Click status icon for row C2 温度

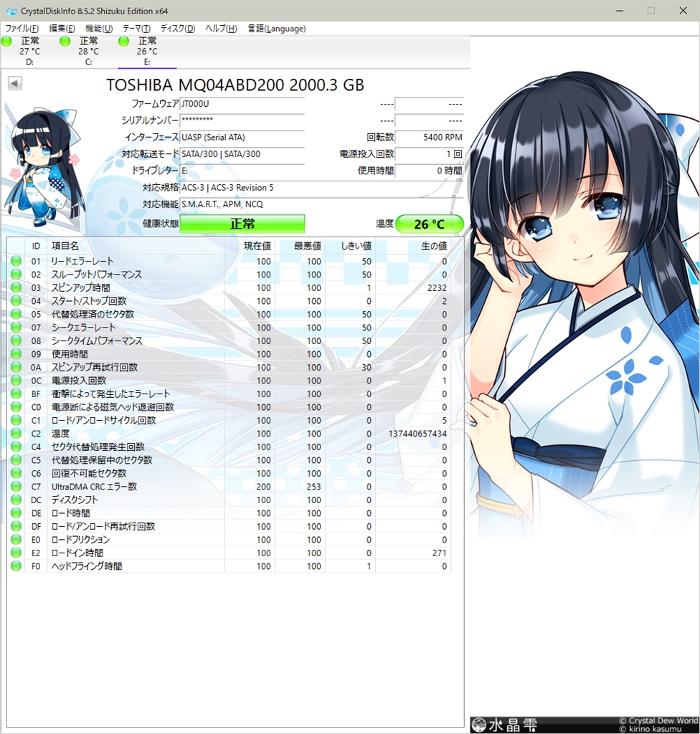tap(16, 434)
